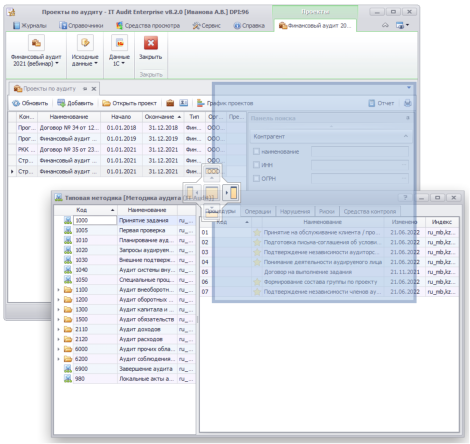The height and width of the screenshot is (444, 470).
Task: Click the ИНН input field
Action: pos(360,165)
